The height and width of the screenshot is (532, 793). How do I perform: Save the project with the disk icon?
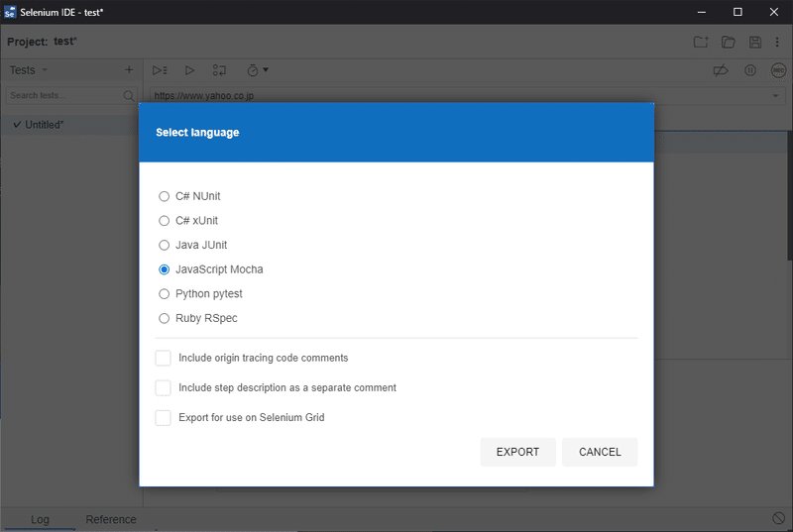pyautogui.click(x=755, y=42)
